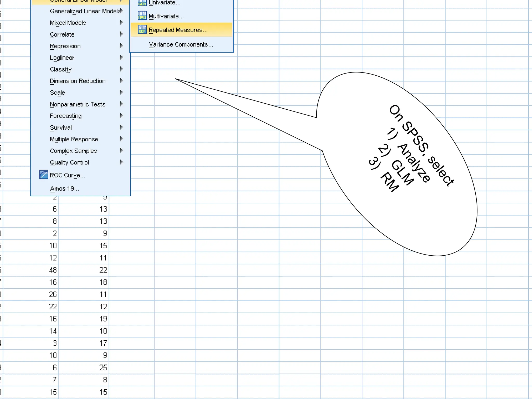Select the data cell containing 48
Image resolution: width=532 pixels, height=399 pixels.
point(53,270)
